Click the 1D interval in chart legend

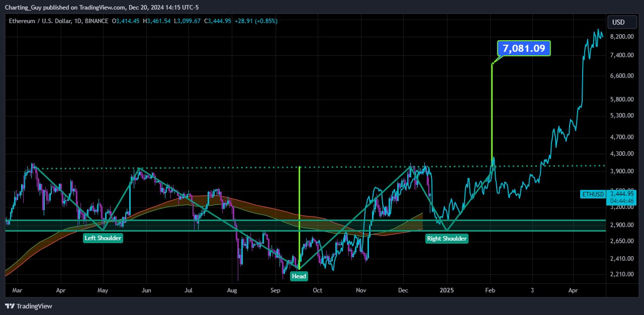(77, 21)
